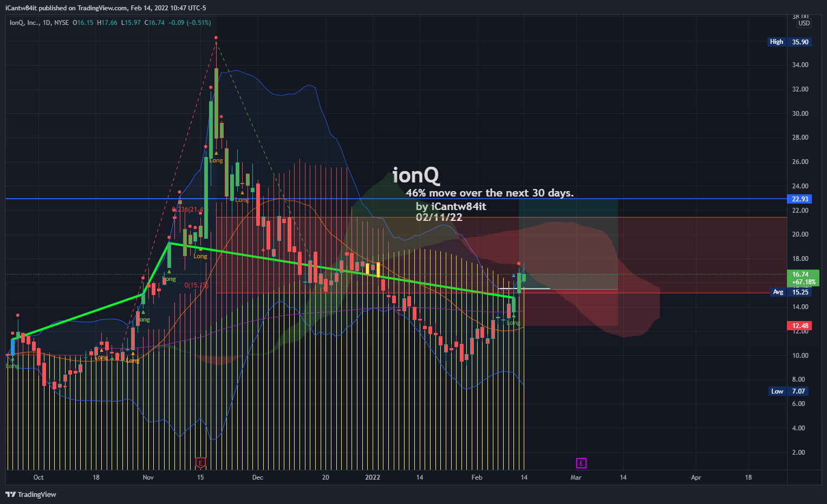The height and width of the screenshot is (504, 827).
Task: Select the High 35.90 price label
Action: click(790, 42)
